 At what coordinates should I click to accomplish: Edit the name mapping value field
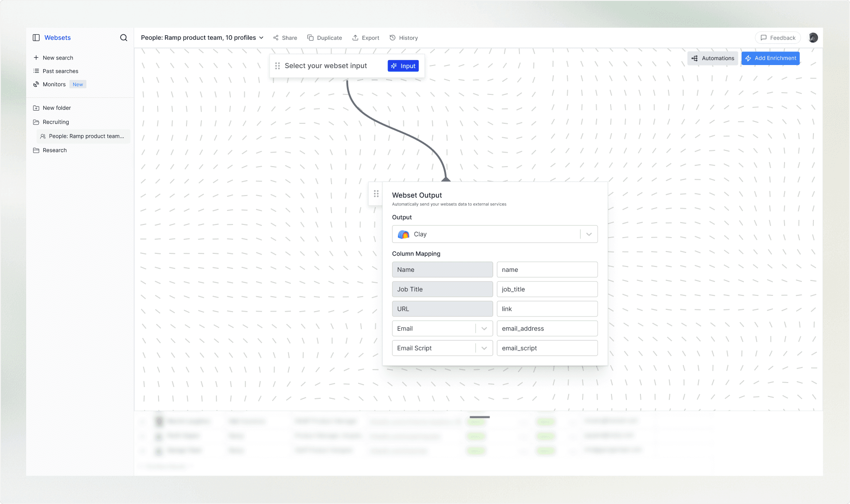click(x=547, y=270)
